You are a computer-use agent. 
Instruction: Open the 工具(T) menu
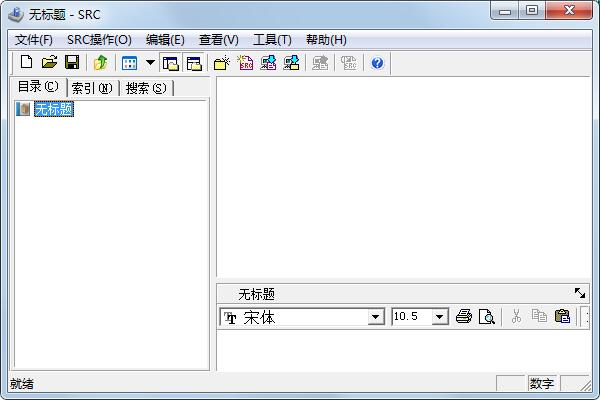pyautogui.click(x=272, y=40)
